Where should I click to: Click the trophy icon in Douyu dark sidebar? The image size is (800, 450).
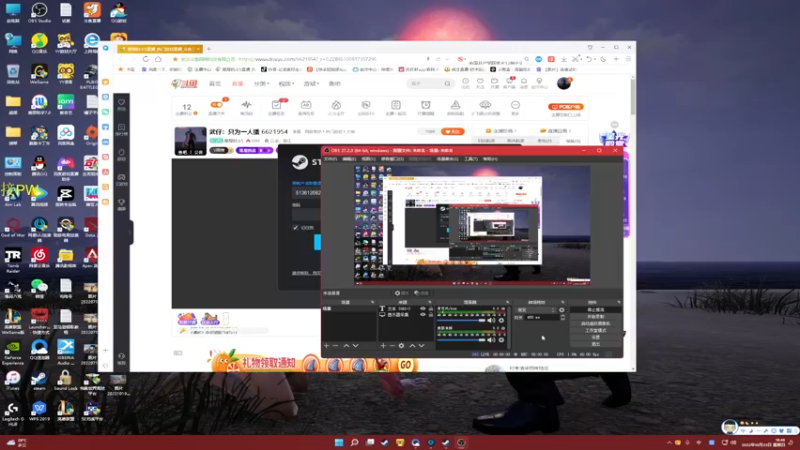121,202
